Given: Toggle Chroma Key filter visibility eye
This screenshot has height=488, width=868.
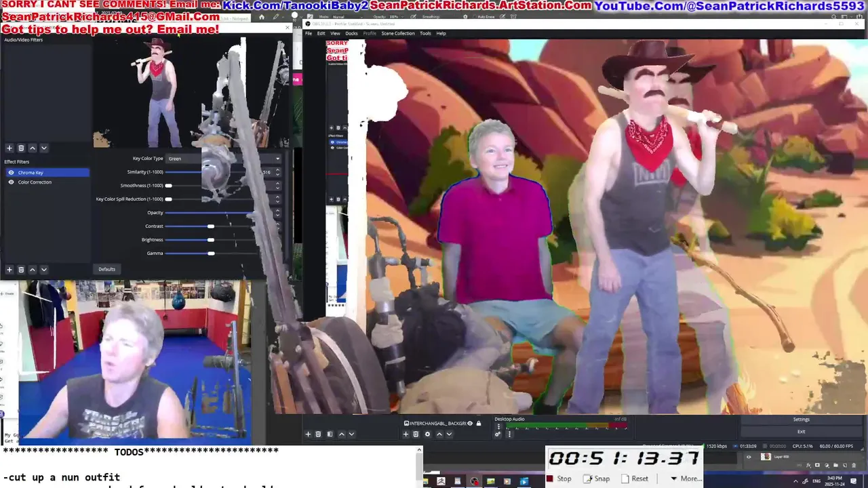Looking at the screenshot, I should pos(11,173).
